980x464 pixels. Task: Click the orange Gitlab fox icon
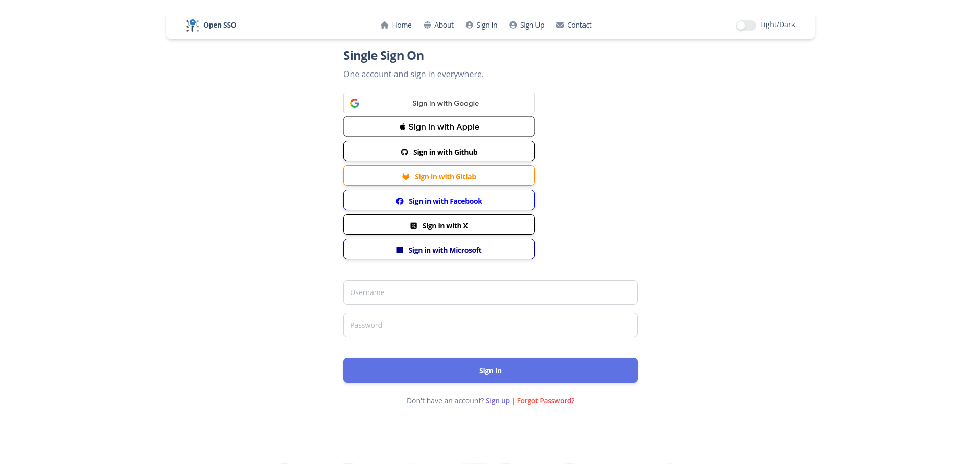pos(406,176)
